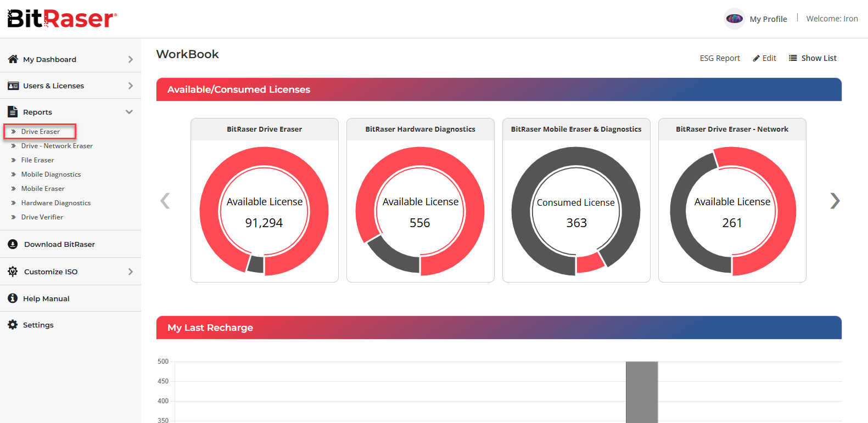Click the gray bar in recharge chart
This screenshot has height=423, width=868.
[x=642, y=392]
